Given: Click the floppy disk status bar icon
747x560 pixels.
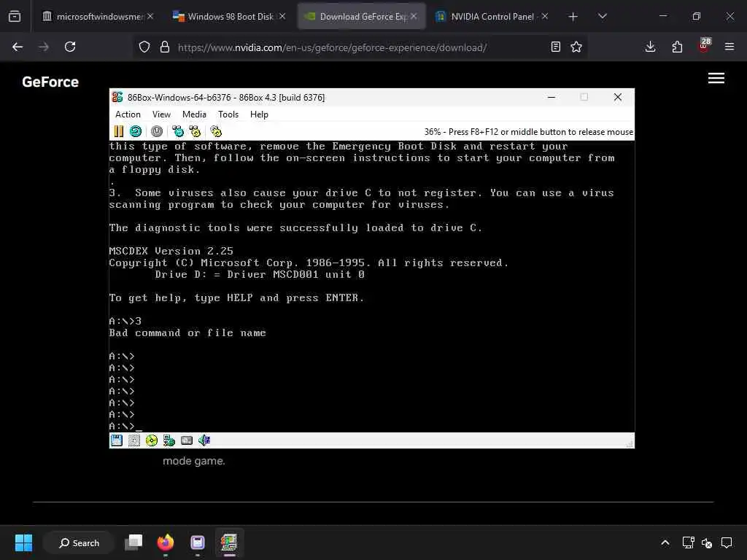Looking at the screenshot, I should click(117, 440).
